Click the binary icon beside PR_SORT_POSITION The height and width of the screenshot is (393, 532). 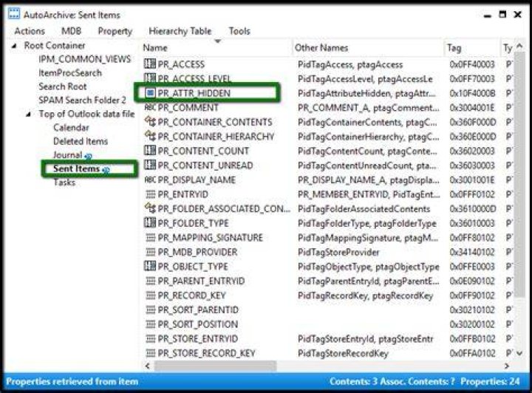click(x=150, y=324)
